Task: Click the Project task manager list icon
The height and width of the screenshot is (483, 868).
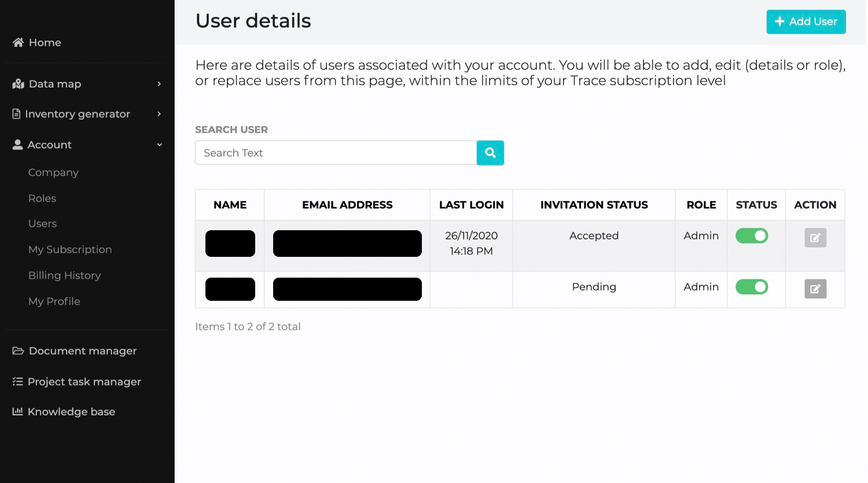Action: coord(17,381)
